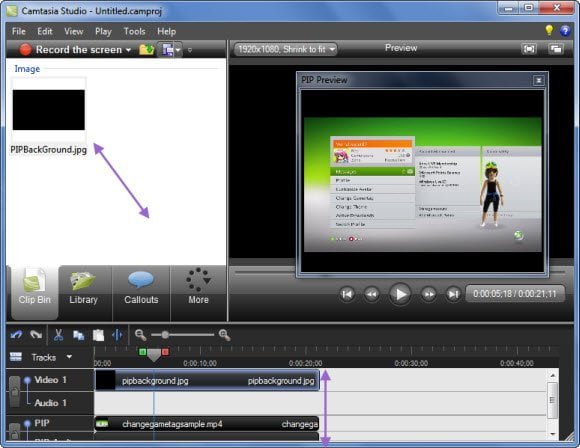Toggle the lock on PIP track
This screenshot has width=580, height=448.
(x=14, y=431)
